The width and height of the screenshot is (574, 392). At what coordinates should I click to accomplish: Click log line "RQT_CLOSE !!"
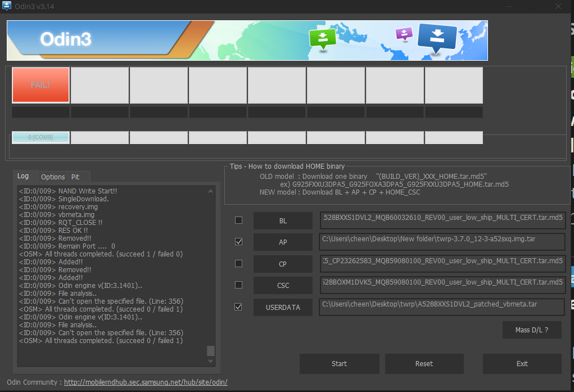point(61,223)
